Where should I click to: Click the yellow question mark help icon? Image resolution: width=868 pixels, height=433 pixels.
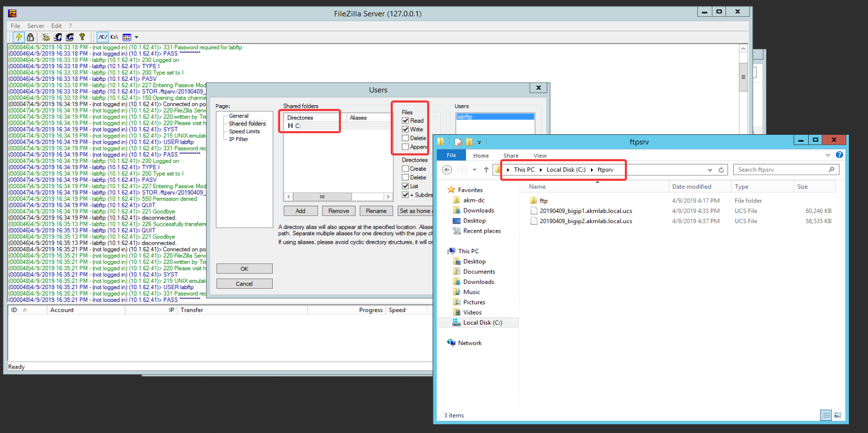coord(82,37)
